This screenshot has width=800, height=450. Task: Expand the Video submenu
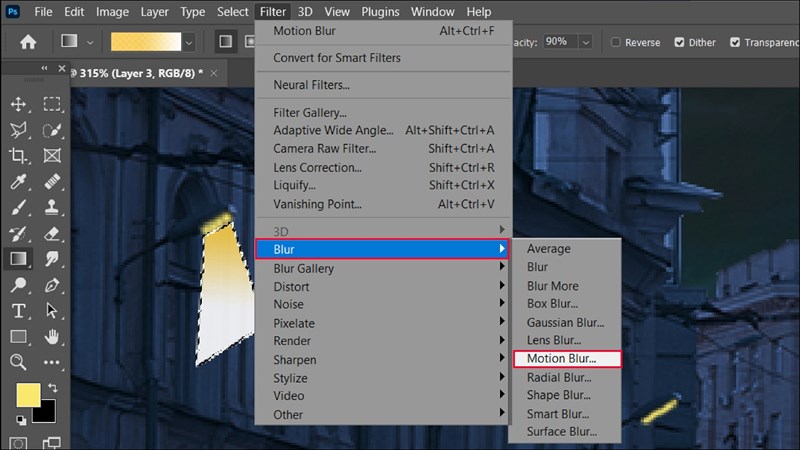coord(383,395)
